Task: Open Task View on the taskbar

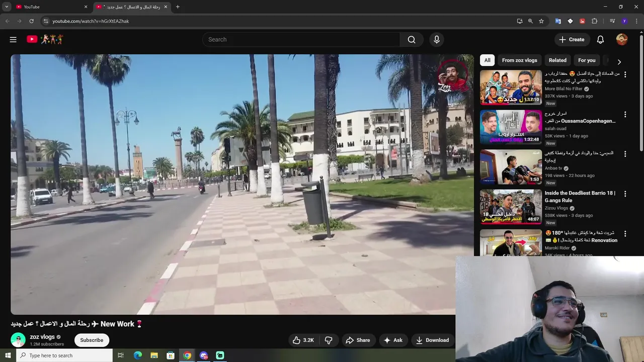Action: point(121,355)
